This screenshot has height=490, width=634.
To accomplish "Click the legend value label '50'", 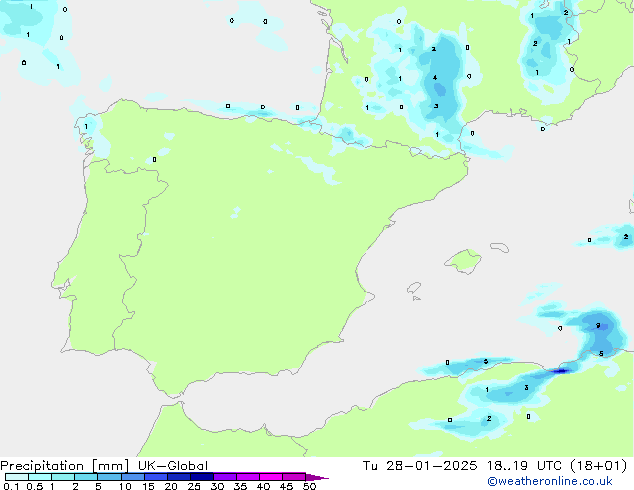I will tap(310, 486).
